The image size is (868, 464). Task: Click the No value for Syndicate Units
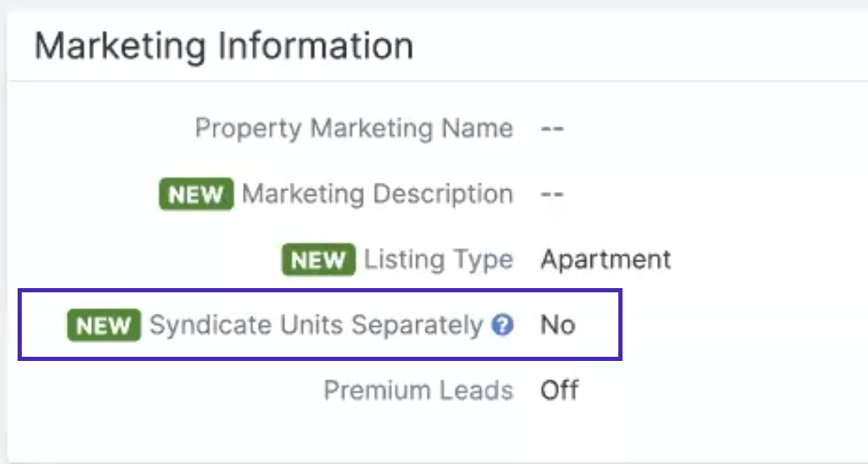point(558,325)
